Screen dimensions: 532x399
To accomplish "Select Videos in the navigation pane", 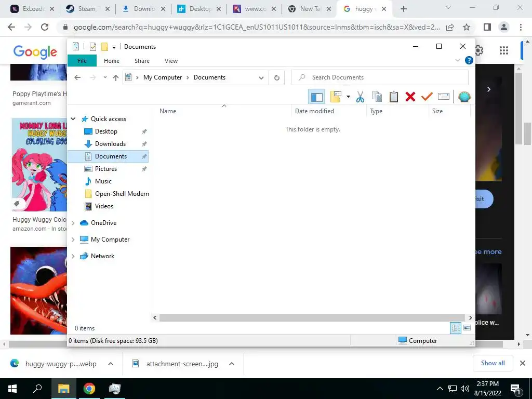I will pyautogui.click(x=104, y=206).
